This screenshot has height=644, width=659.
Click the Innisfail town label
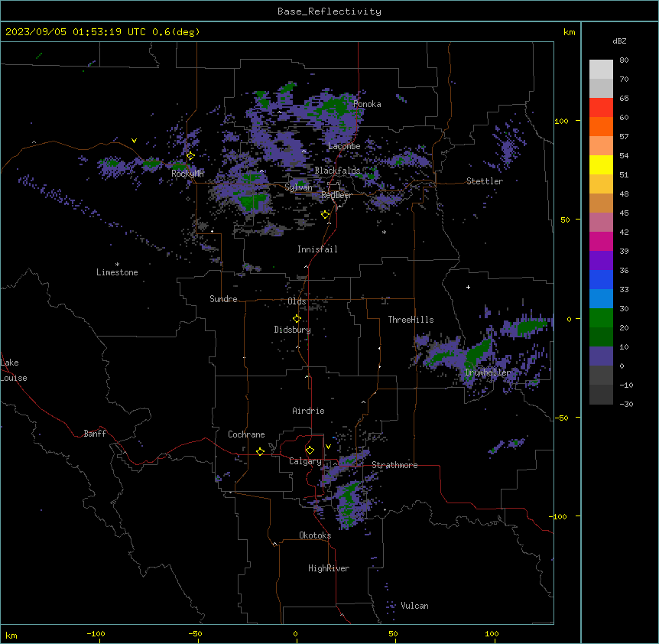tap(317, 249)
